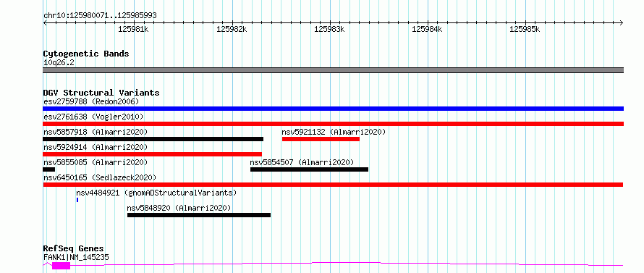
Task: Select the nsv5921132 red variant bar
Action: (321, 139)
